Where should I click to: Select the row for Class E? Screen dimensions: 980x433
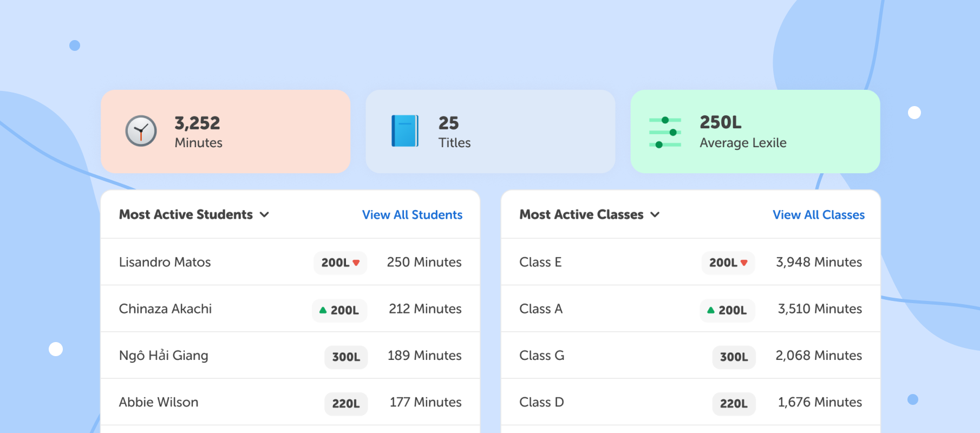[x=596, y=263]
